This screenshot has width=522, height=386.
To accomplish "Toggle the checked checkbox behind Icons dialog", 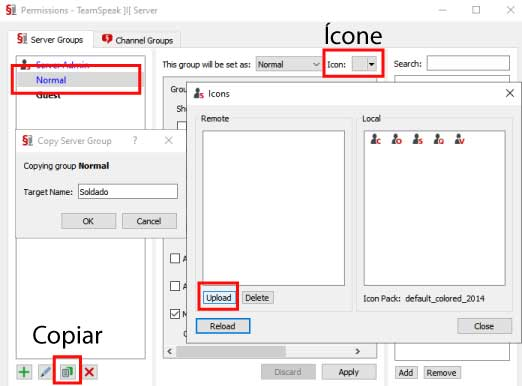I will 175,314.
